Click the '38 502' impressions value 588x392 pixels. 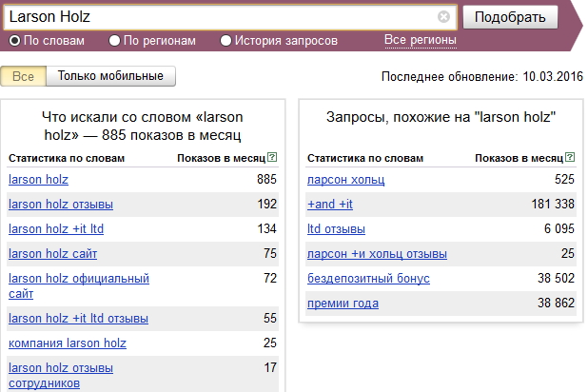(556, 279)
